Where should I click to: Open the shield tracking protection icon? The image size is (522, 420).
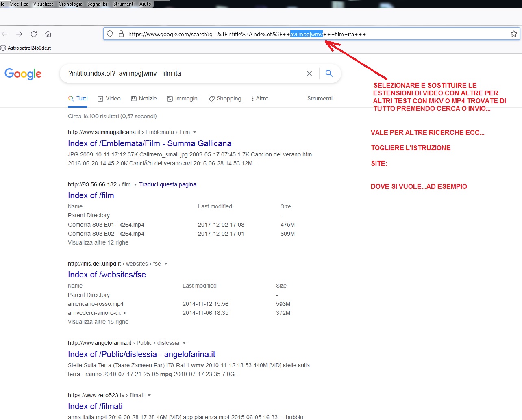click(x=110, y=34)
